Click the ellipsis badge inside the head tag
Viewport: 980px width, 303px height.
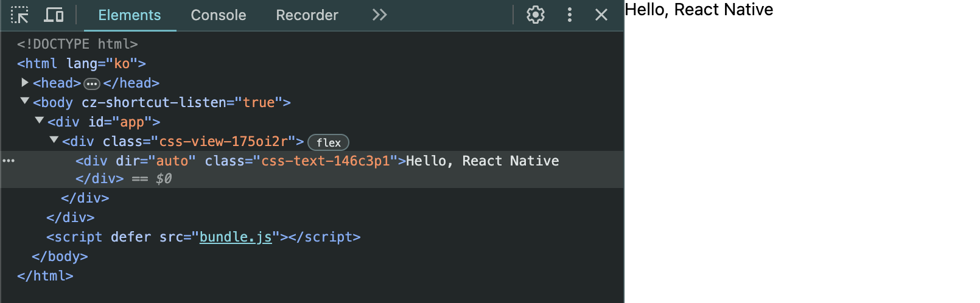92,83
